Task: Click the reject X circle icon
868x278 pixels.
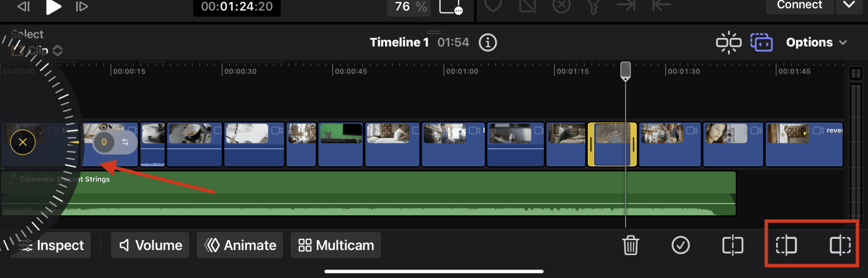Action: 561,6
